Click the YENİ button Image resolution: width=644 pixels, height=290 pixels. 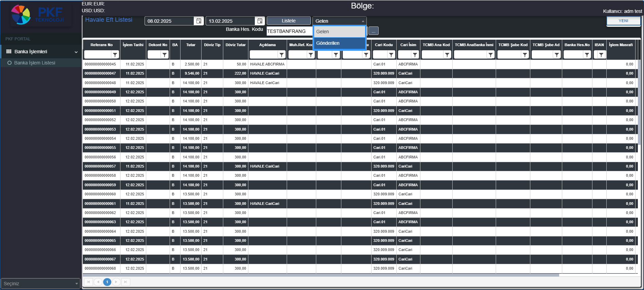pos(623,21)
